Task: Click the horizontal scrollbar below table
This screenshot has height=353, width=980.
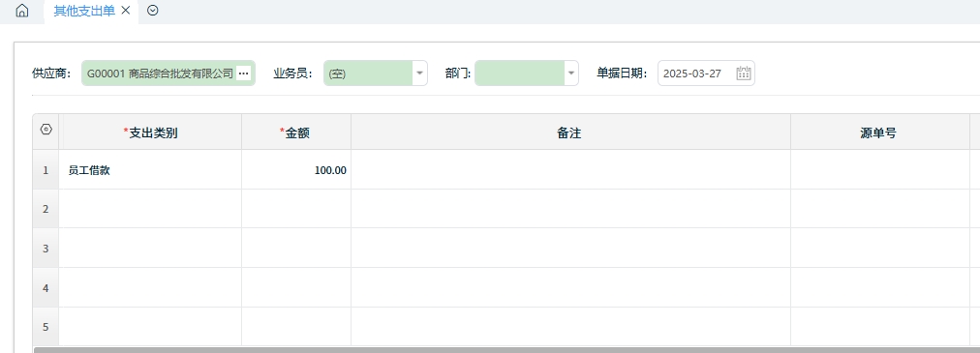Action: (x=506, y=350)
